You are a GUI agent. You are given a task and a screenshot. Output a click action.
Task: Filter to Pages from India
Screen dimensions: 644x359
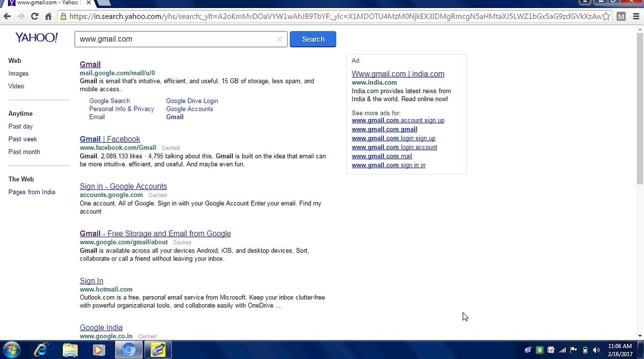point(31,192)
